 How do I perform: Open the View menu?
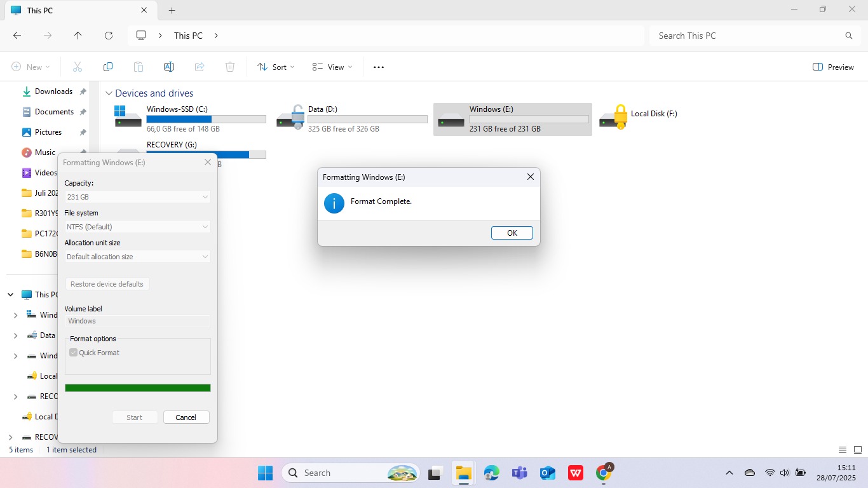click(x=332, y=67)
